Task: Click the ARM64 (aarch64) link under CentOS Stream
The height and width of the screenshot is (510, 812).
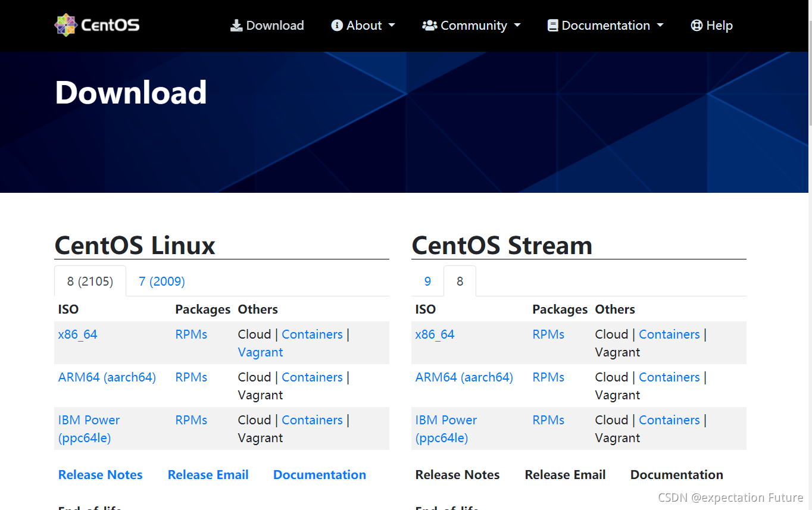Action: pos(464,377)
